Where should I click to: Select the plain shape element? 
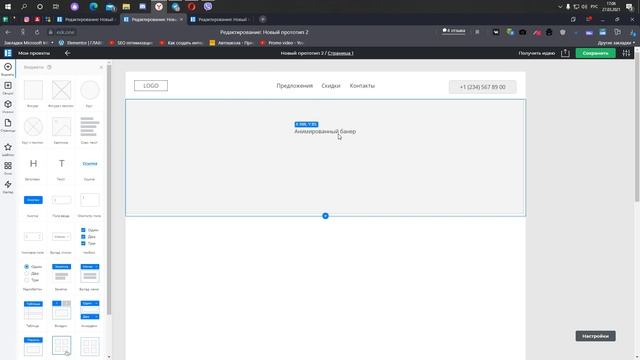[33, 90]
